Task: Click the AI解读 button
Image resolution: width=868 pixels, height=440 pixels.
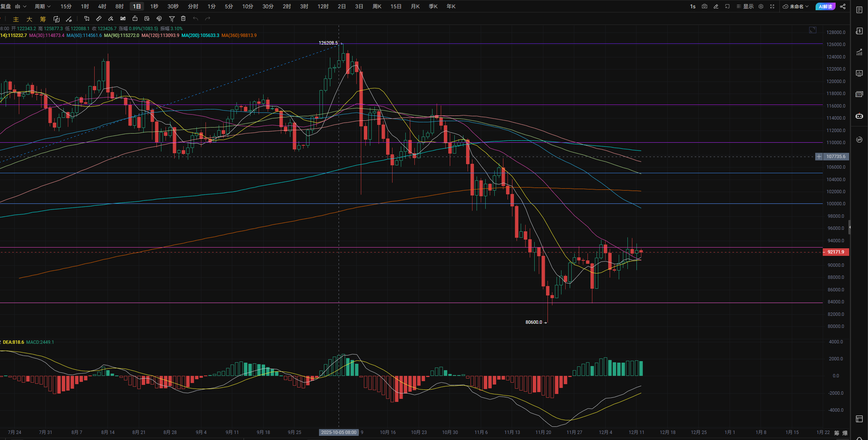Action: coord(825,6)
